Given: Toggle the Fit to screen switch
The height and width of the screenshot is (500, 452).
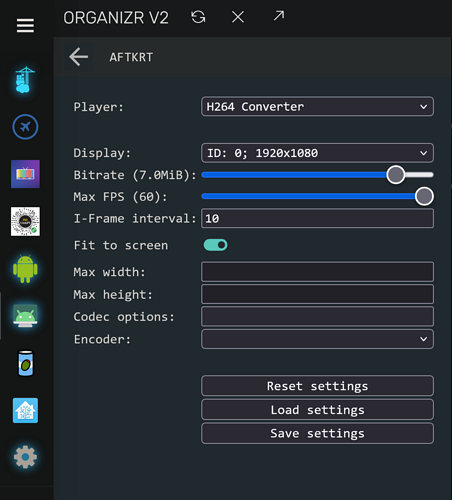Looking at the screenshot, I should coord(215,245).
